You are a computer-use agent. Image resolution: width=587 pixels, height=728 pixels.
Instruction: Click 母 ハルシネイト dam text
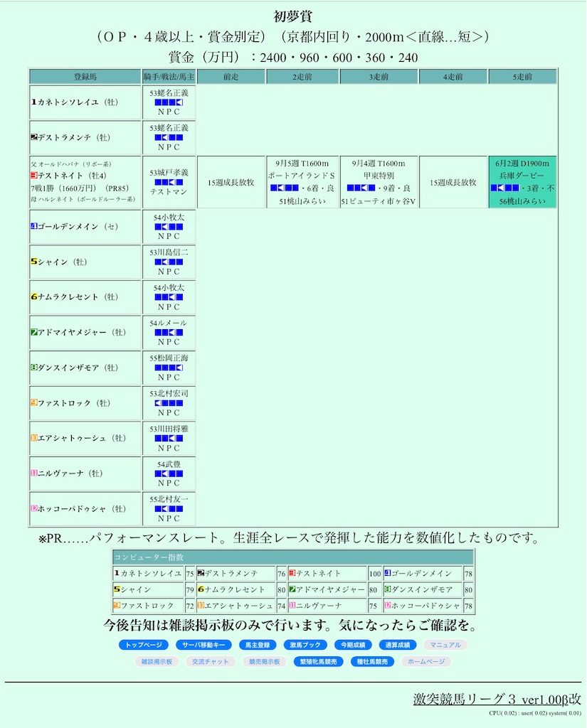coord(83,199)
